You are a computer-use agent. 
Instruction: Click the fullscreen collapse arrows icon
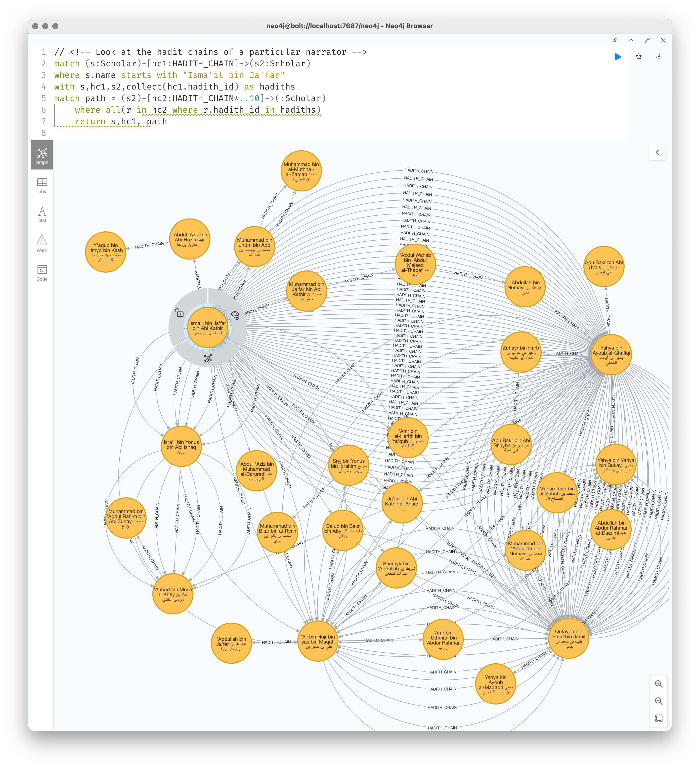[647, 40]
